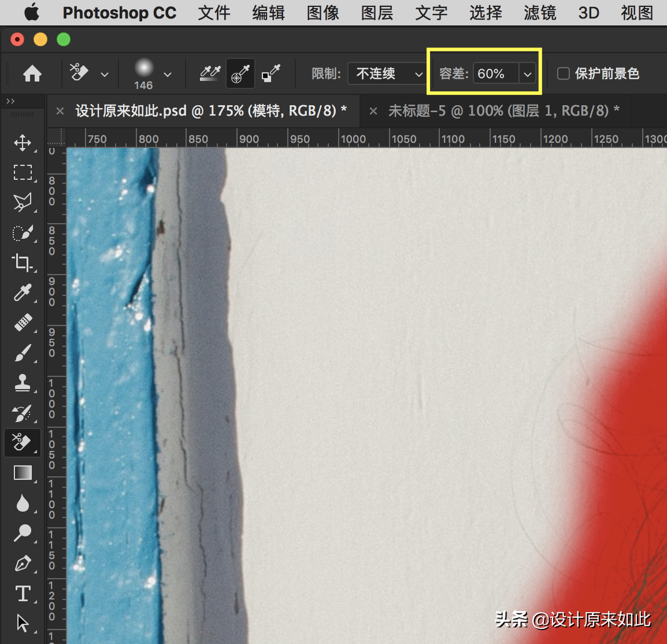Select the Background Eraser tool in toolbar
Screen dimensions: 667x644
click(23, 442)
